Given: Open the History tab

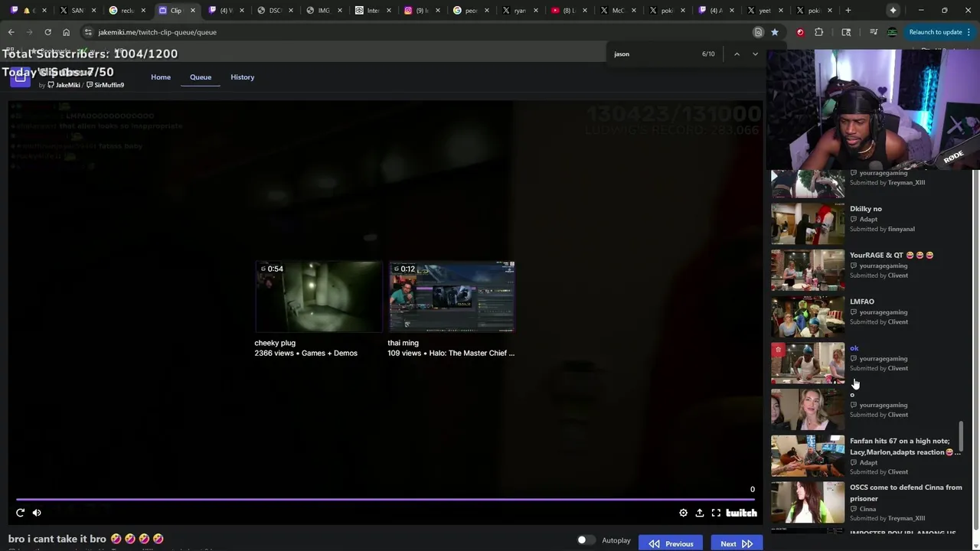Looking at the screenshot, I should click(243, 77).
